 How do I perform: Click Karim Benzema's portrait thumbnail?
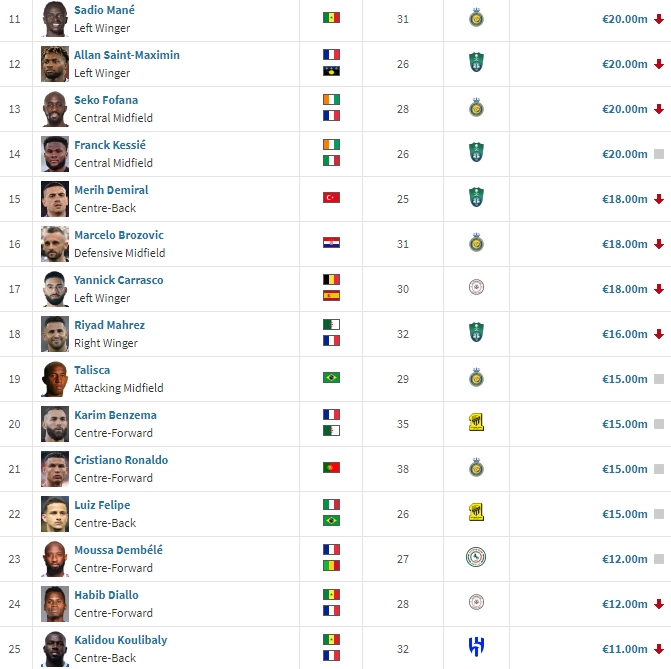tap(55, 423)
